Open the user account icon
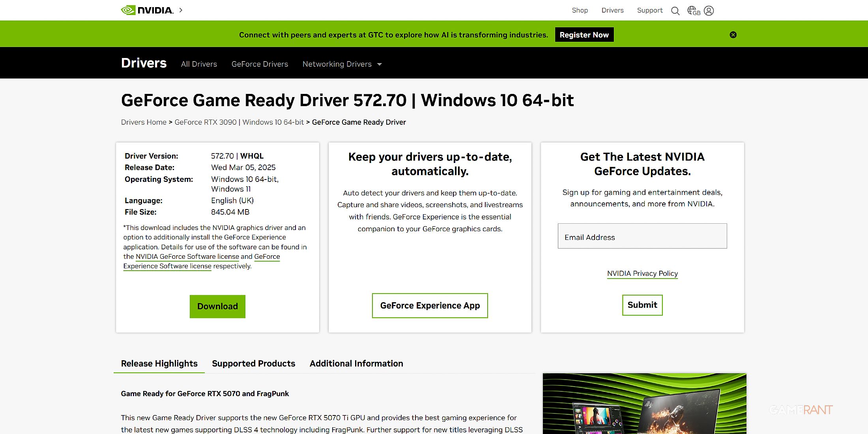Viewport: 868px width, 434px height. [x=709, y=11]
